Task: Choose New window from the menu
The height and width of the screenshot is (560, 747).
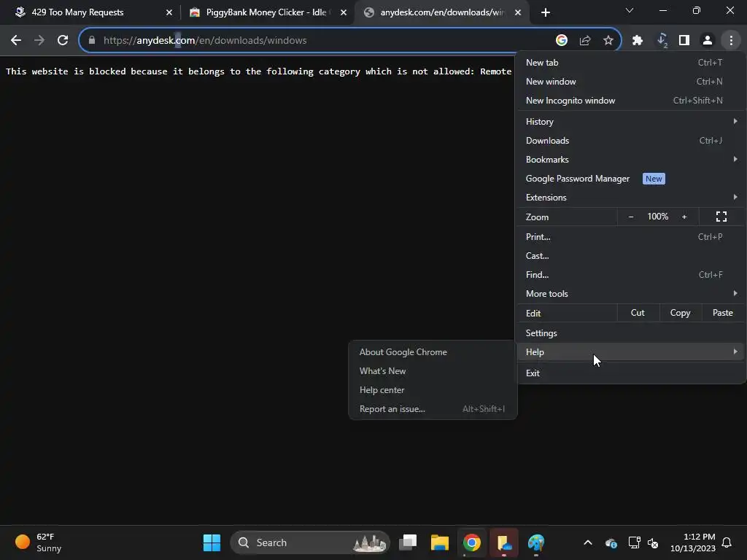Action: coord(631,82)
